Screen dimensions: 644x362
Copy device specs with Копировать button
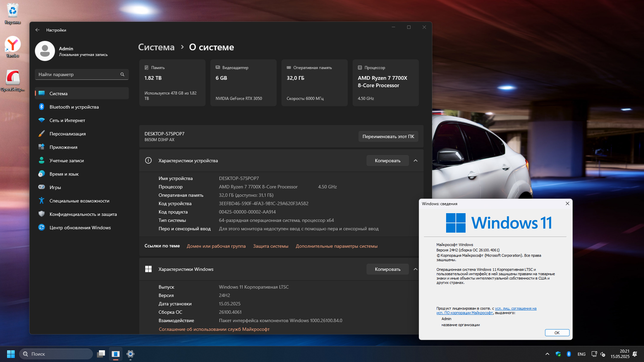[x=387, y=161]
